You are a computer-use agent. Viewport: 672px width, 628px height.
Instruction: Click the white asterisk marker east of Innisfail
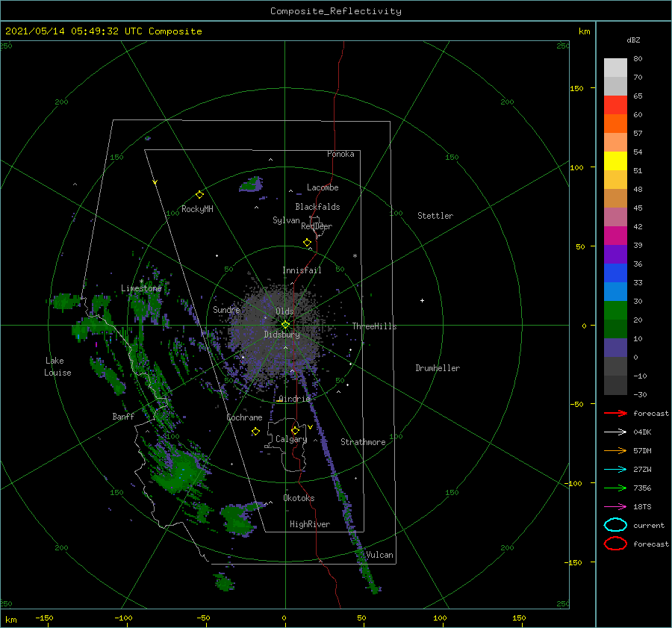(x=355, y=256)
